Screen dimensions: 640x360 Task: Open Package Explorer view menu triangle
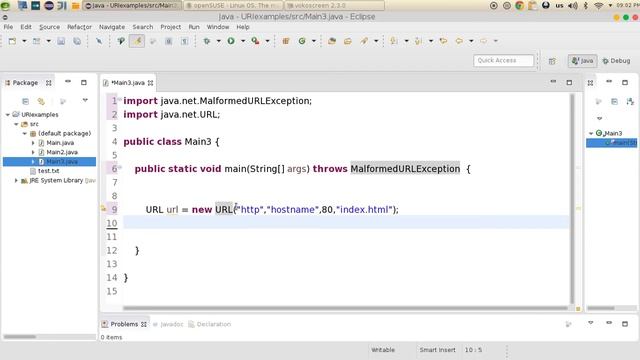pos(85,100)
